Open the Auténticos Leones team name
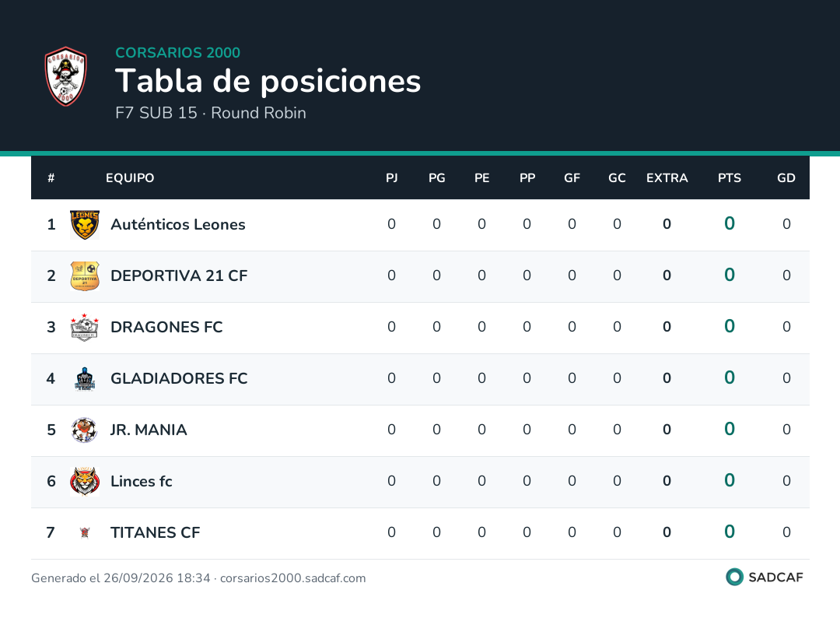This screenshot has height=618, width=840. pos(178,225)
